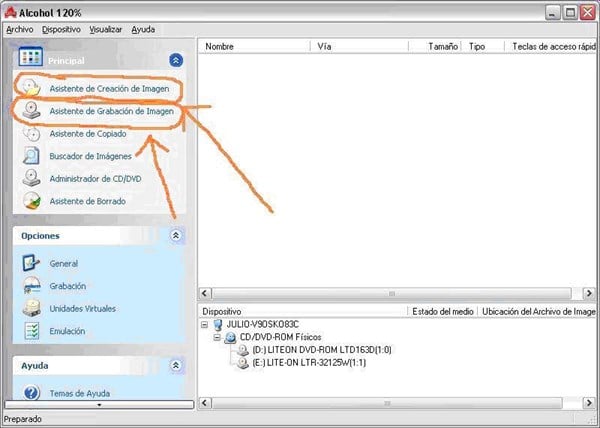Viewport: 600px width, 428px height.
Task: Open General options link
Action: (64, 264)
